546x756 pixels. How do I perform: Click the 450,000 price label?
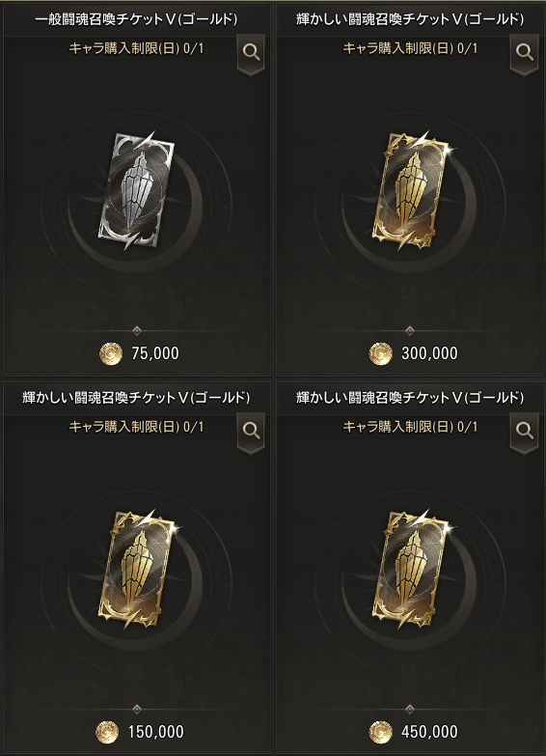pyautogui.click(x=429, y=732)
